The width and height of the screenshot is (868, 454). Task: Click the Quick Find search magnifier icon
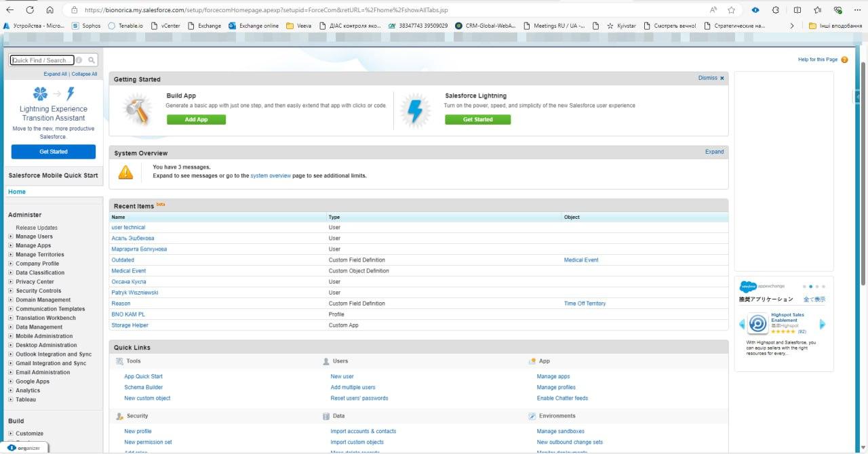92,60
